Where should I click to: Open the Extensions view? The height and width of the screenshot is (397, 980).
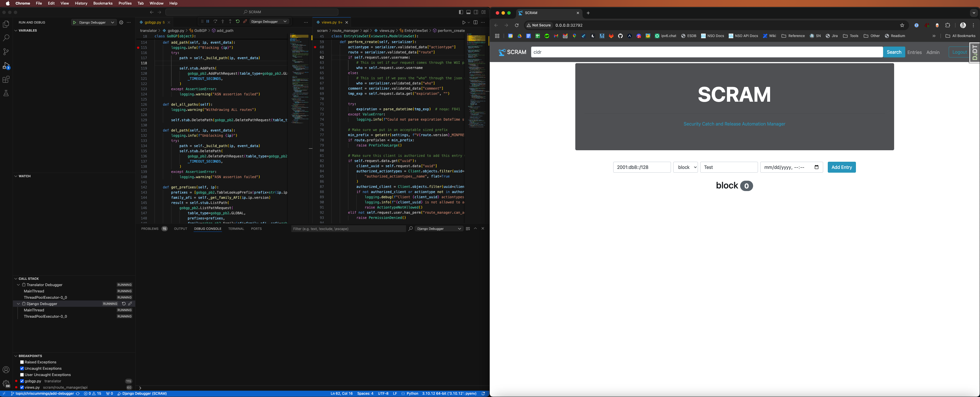(x=6, y=80)
